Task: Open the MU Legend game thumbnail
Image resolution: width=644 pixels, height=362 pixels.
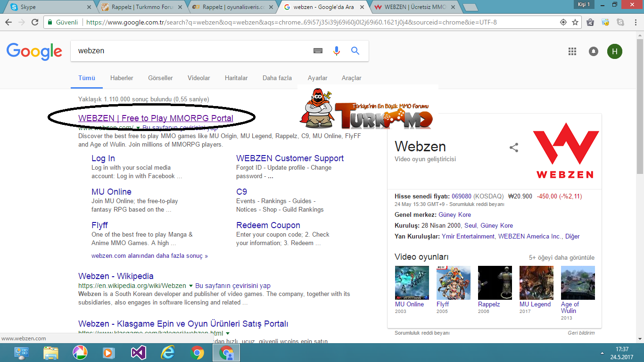Action: coord(537,283)
